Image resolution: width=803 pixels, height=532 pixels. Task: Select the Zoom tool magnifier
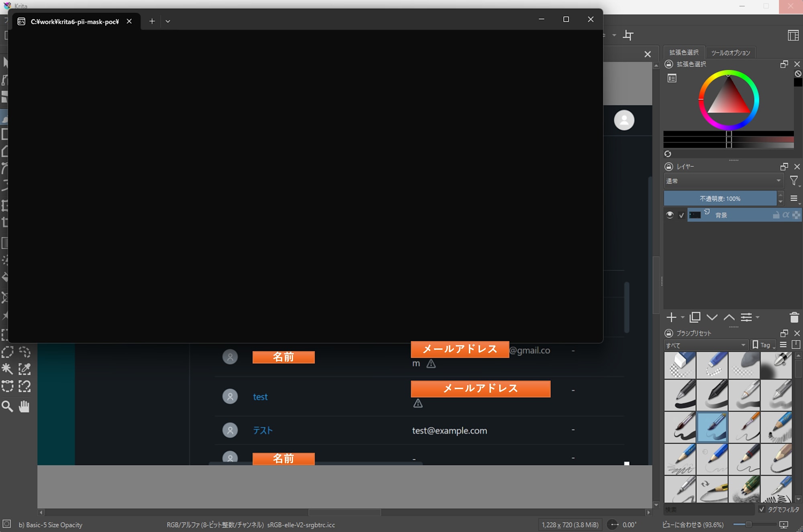(x=7, y=406)
